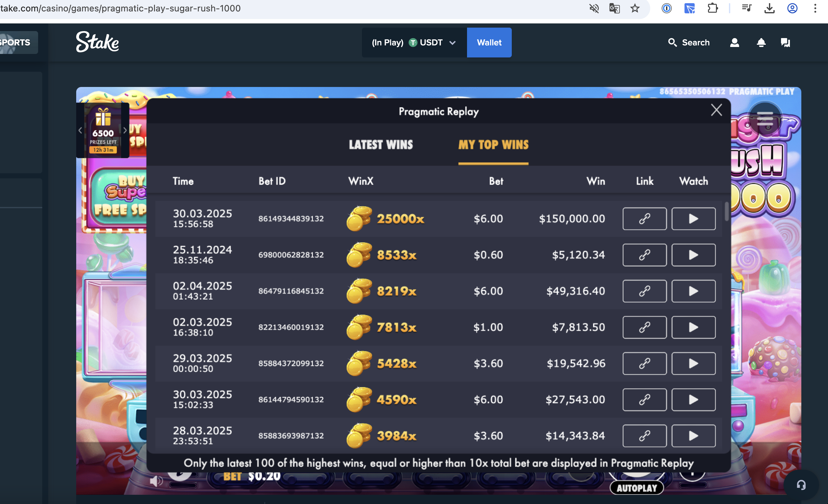Bookmark this page with star icon
This screenshot has height=504, width=828.
pos(635,8)
